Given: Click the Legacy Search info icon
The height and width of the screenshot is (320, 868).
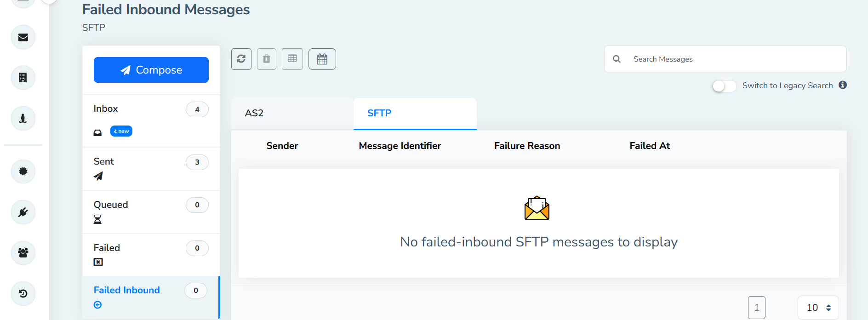Looking at the screenshot, I should pos(843,85).
